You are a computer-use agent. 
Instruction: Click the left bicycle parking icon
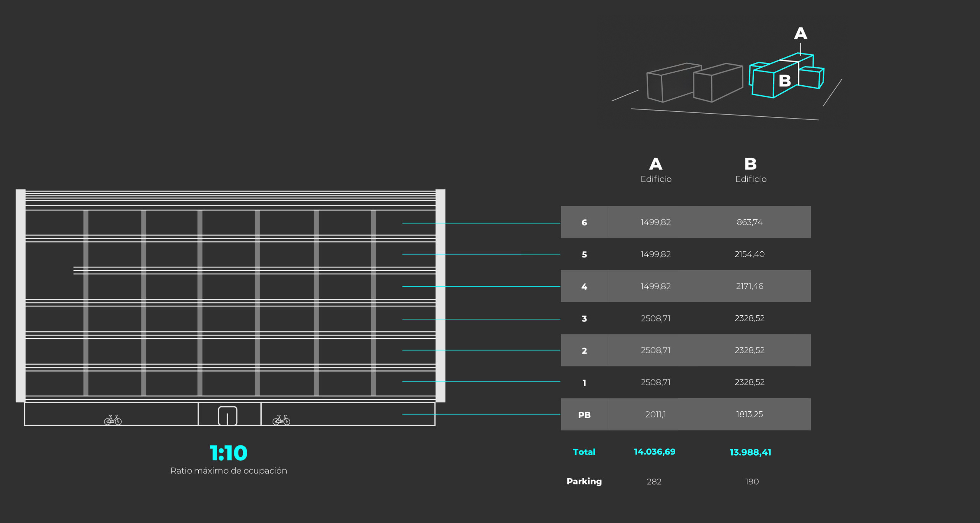coord(113,420)
